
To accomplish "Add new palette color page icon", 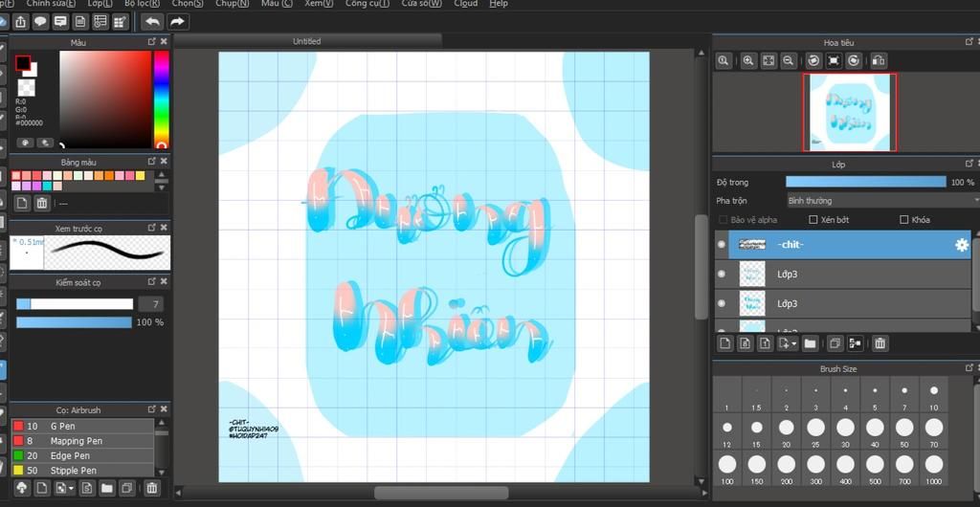I will [22, 203].
